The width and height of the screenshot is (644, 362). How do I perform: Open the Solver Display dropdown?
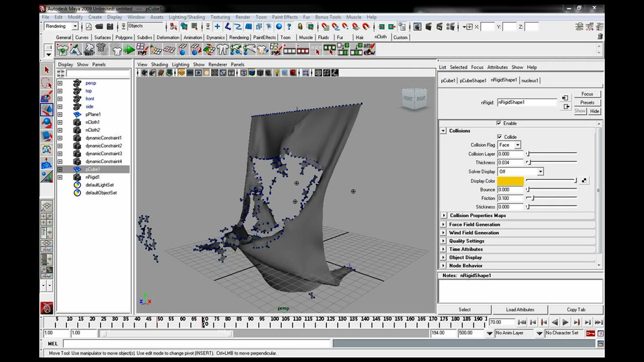(x=521, y=171)
